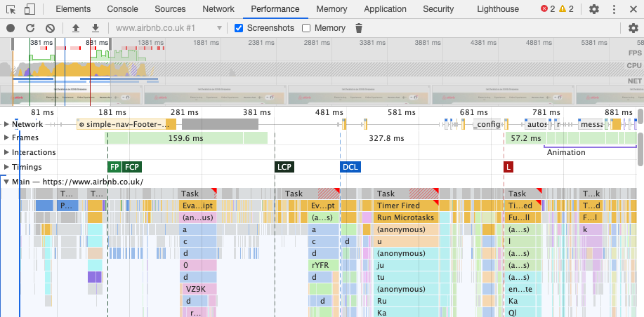Expand the Timings track

tap(6, 167)
